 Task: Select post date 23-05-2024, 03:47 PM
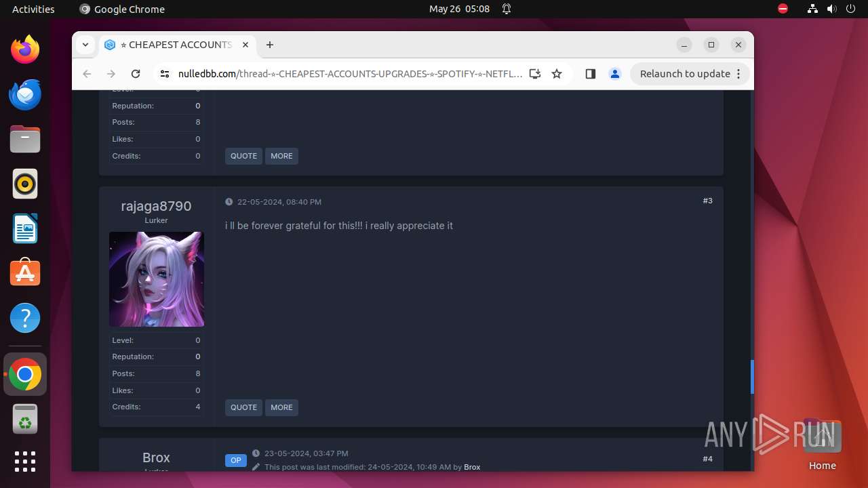pos(307,453)
